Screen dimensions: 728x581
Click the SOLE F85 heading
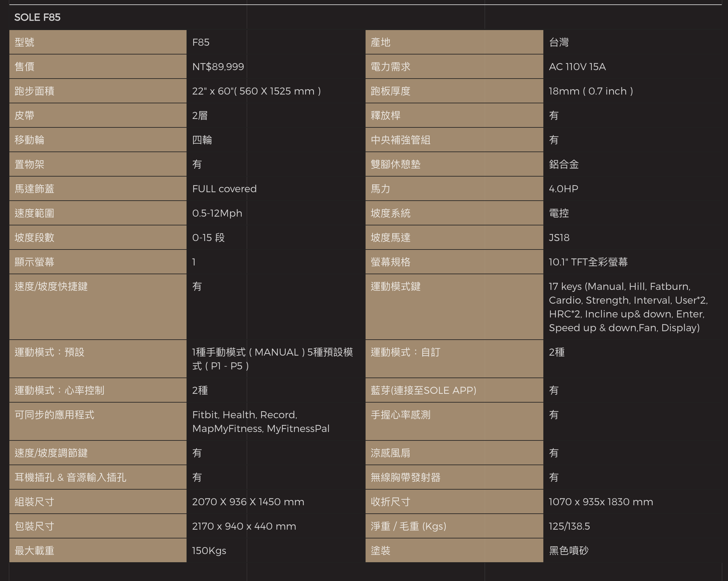pos(37,17)
